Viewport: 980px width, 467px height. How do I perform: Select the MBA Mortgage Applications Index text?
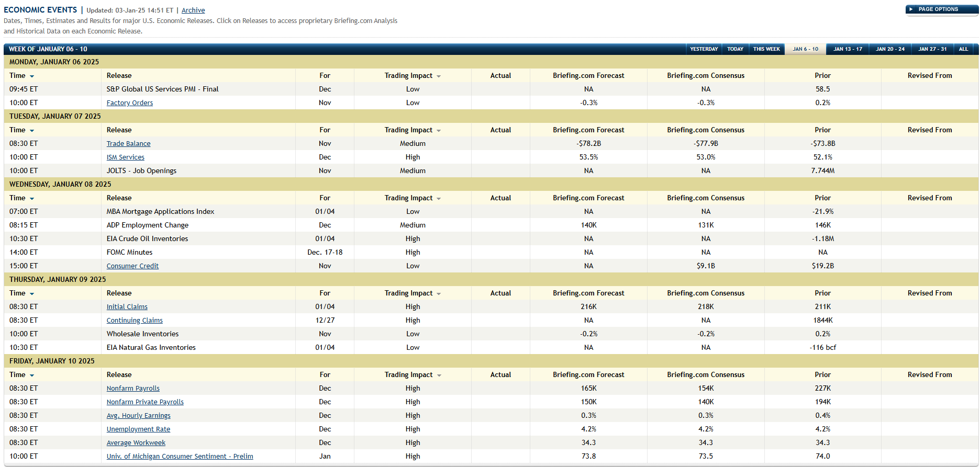(x=160, y=212)
